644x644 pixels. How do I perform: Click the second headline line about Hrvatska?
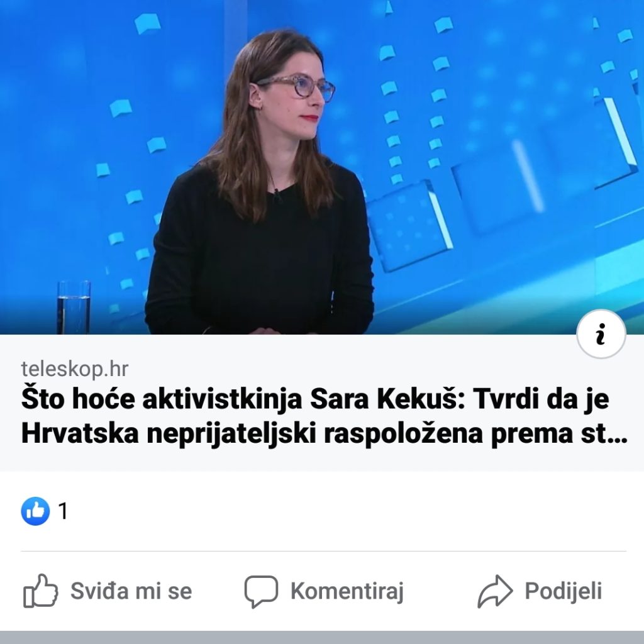324,433
